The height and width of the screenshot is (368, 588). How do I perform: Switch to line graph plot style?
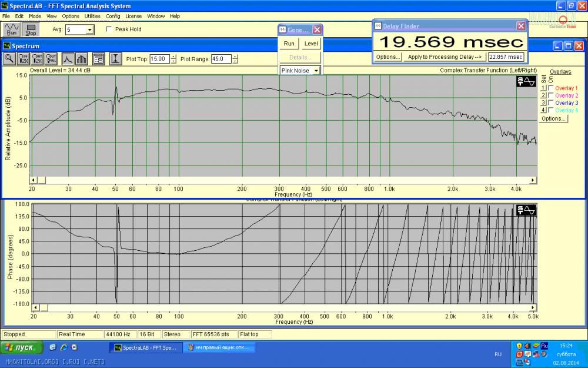pyautogui.click(x=68, y=58)
